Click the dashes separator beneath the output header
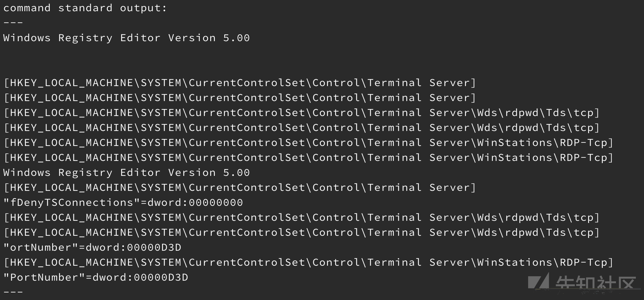Image resolution: width=644 pixels, height=300 pixels. pyautogui.click(x=13, y=23)
